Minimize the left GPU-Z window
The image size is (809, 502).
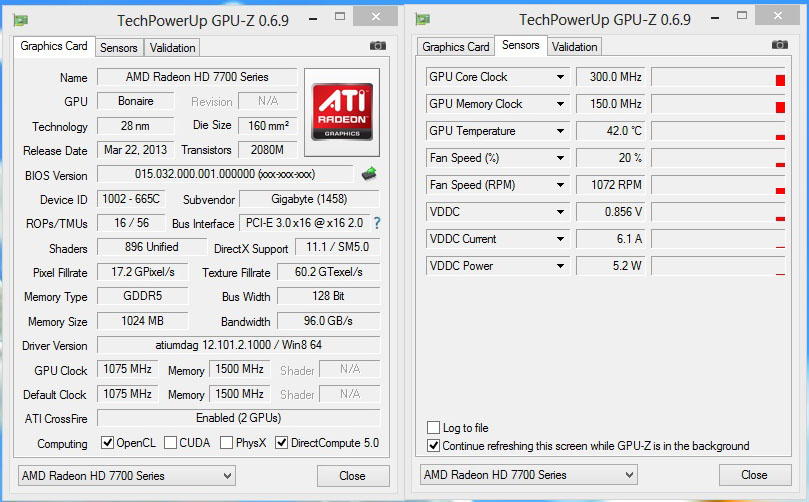tap(313, 19)
